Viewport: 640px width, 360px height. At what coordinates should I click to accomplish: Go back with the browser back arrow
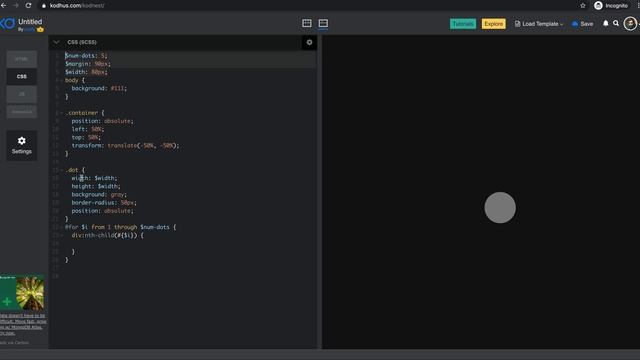3,5
